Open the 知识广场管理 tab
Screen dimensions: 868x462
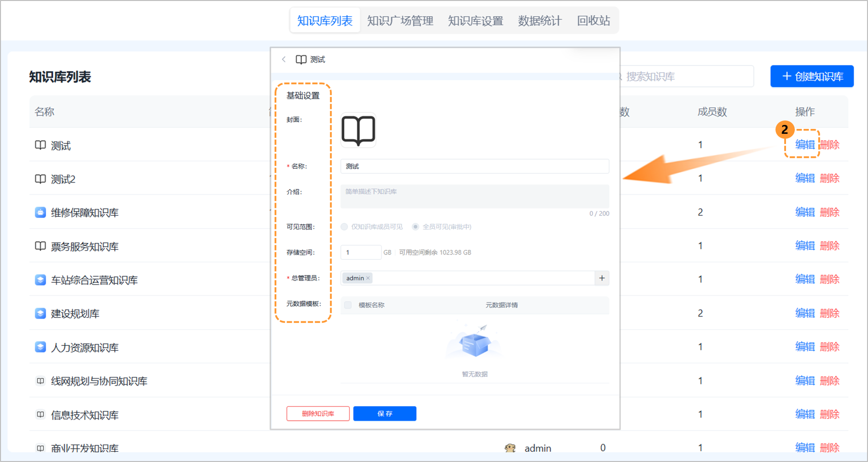click(400, 21)
